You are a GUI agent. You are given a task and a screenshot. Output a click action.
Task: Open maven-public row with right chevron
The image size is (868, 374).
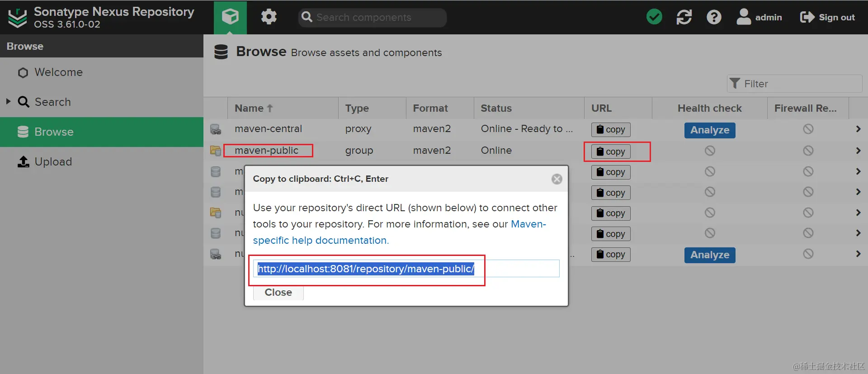858,151
